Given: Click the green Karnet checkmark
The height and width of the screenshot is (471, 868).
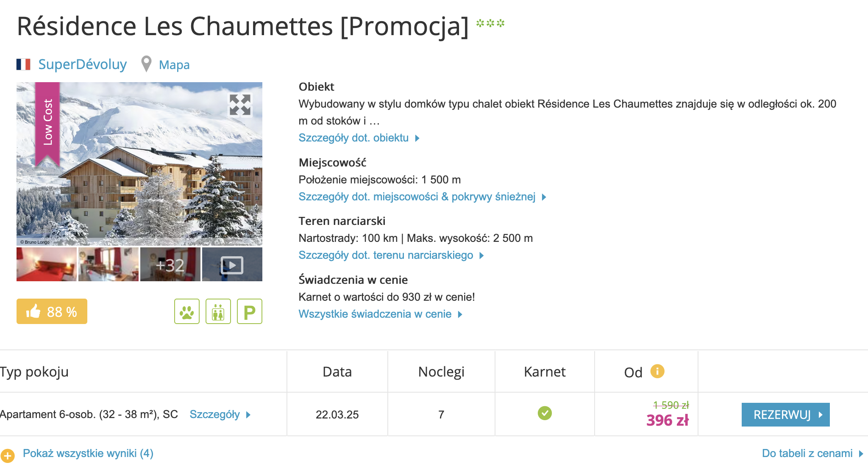Looking at the screenshot, I should point(545,413).
